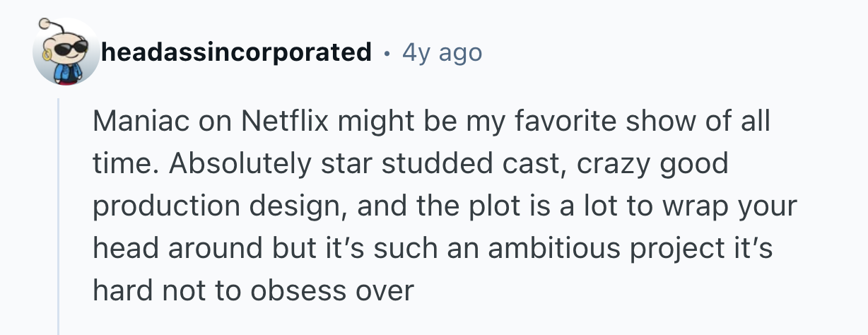The image size is (868, 335).
Task: Click the last line "hard not to obsess over"
Action: pyautogui.click(x=252, y=291)
